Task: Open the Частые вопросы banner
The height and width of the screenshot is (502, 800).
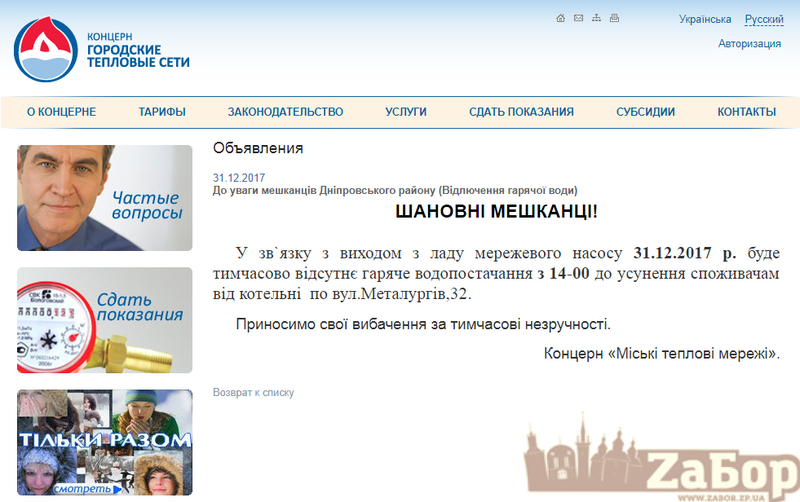Action: tap(105, 198)
